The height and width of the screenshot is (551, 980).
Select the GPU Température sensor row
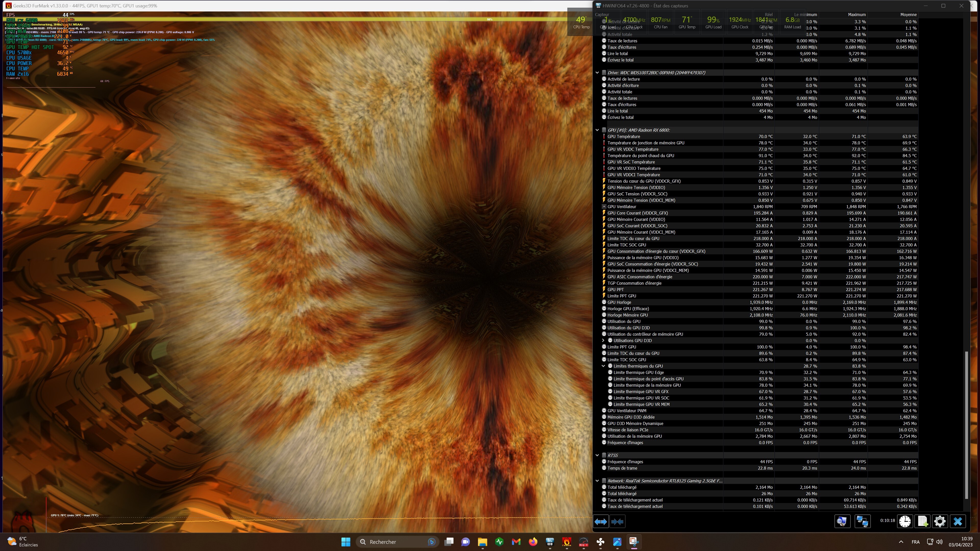point(624,136)
